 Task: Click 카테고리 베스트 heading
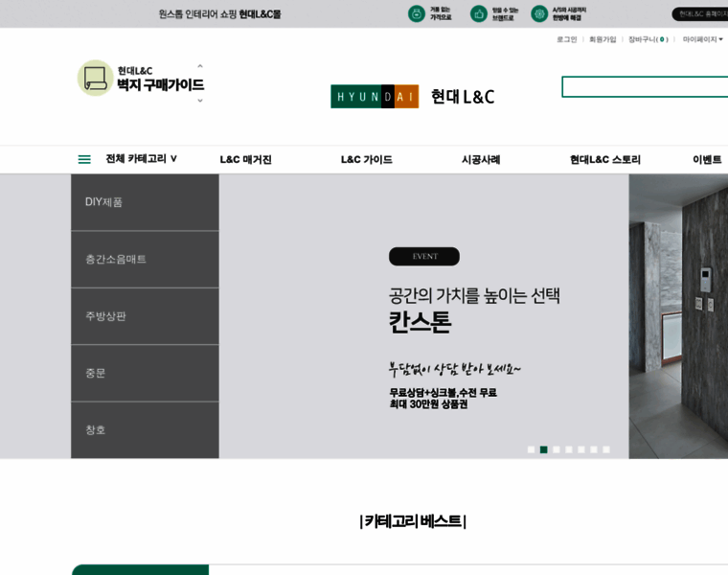413,521
